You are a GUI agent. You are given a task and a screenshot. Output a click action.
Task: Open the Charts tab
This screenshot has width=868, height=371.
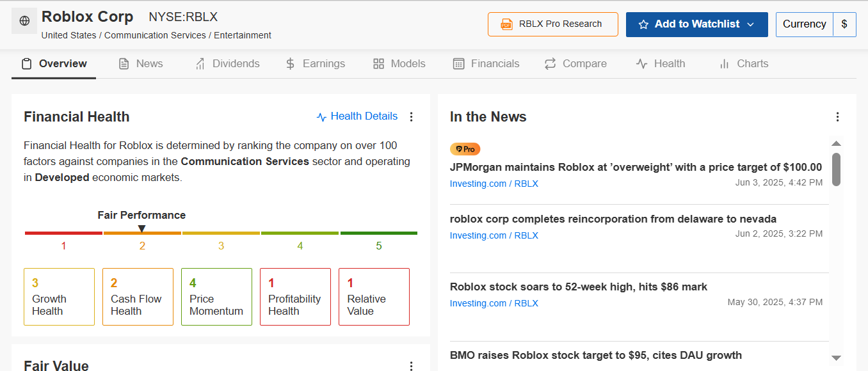744,63
